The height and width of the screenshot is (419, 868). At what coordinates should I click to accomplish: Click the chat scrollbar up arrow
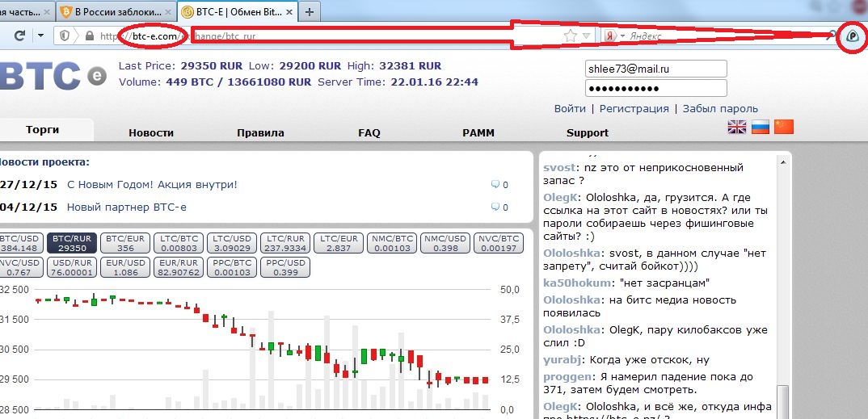[x=783, y=162]
